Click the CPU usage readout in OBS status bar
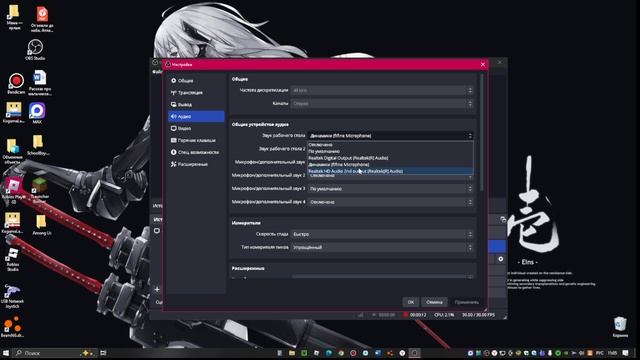This screenshot has width=640, height=360. (x=444, y=315)
